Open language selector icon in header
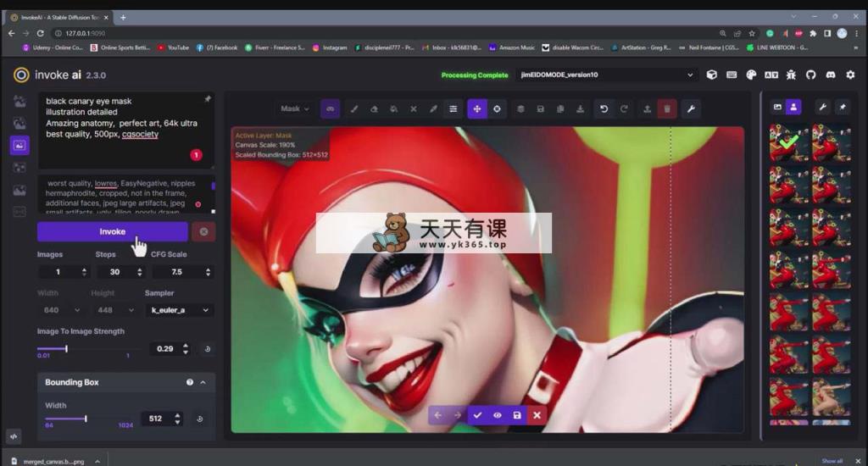Viewport: 868px width, 466px height. 771,75
